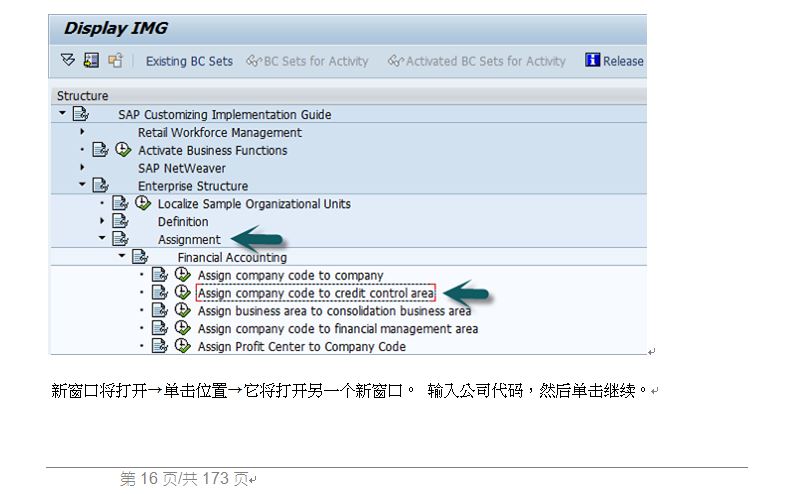Viewport: 788px width, 494px height.
Task: Click the page footer text 第 16 页/共 173 页
Action: pos(184,478)
